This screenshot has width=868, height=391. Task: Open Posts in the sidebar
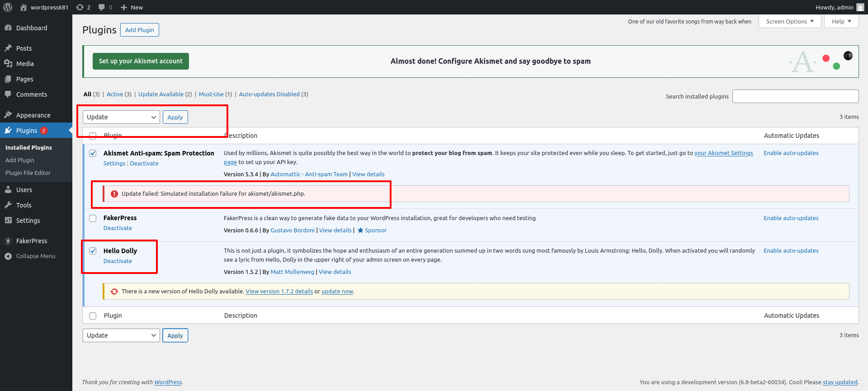point(24,48)
